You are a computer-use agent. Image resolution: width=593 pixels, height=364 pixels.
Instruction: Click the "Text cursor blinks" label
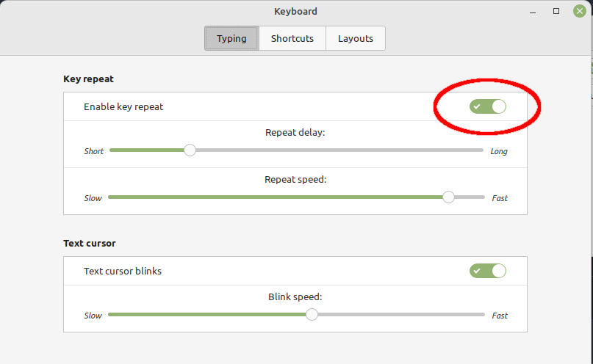coord(123,271)
